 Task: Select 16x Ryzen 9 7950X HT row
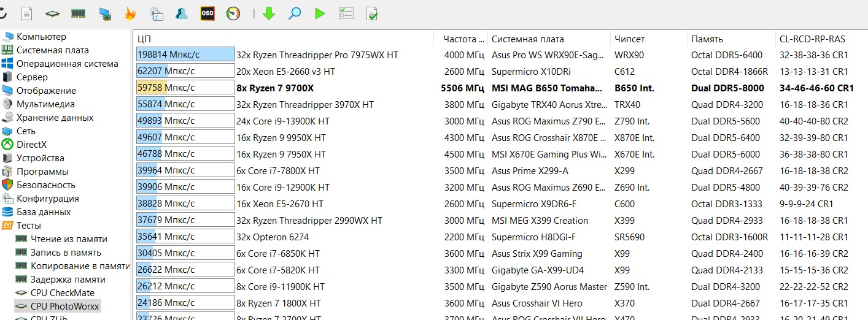tap(281, 154)
